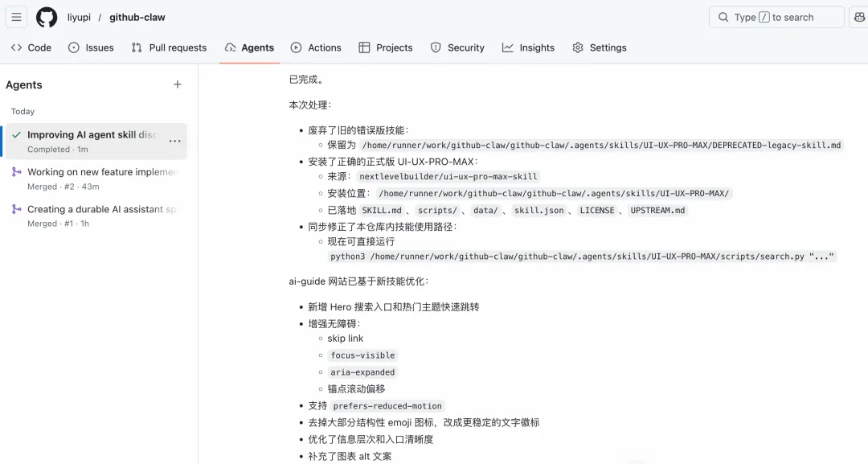Click the GitHub logo icon
This screenshot has height=464, width=868.
(x=47, y=17)
